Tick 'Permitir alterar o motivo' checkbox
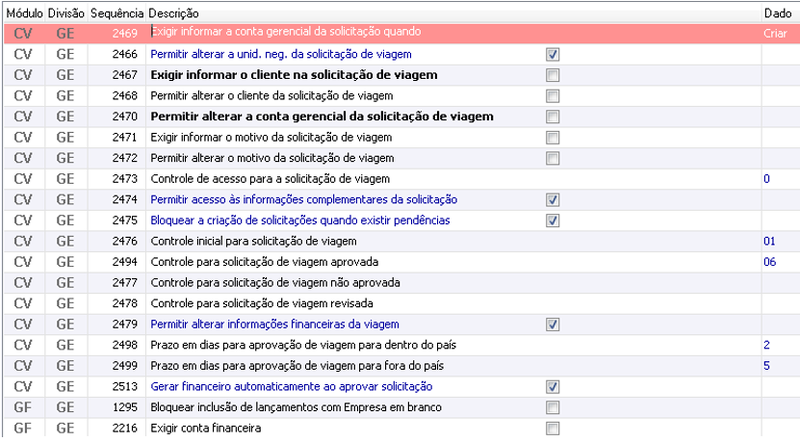This screenshot has width=800, height=442. click(553, 158)
